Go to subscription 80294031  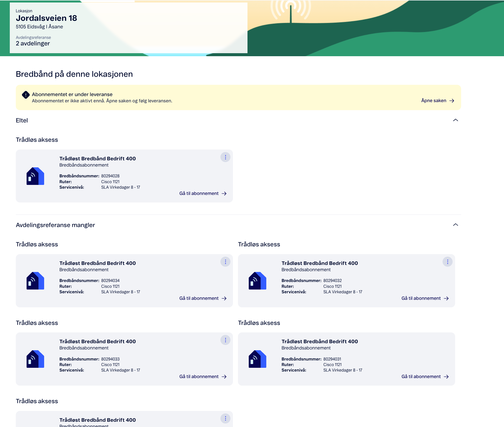click(x=425, y=377)
